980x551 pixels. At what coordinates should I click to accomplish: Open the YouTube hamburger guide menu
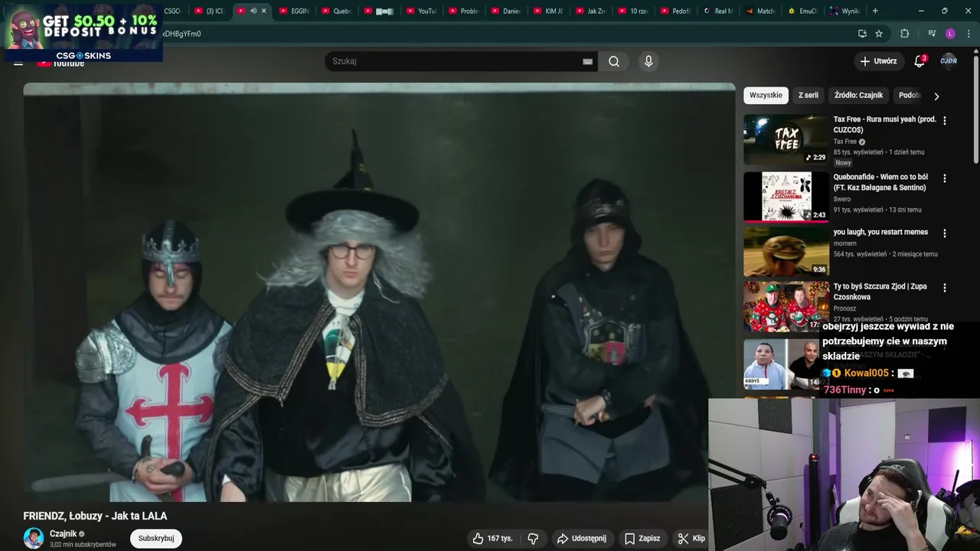pos(18,62)
